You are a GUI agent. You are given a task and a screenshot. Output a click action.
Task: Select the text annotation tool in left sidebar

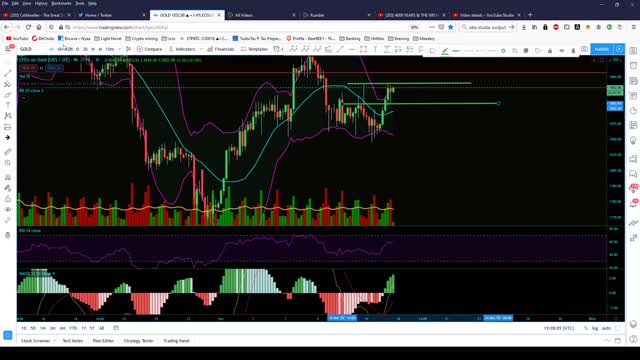(8, 105)
